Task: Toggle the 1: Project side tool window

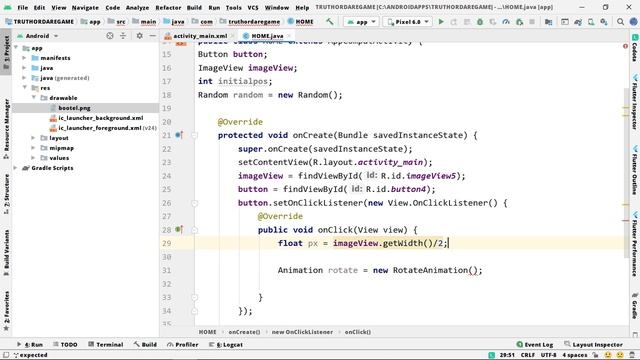Action: tap(6, 52)
